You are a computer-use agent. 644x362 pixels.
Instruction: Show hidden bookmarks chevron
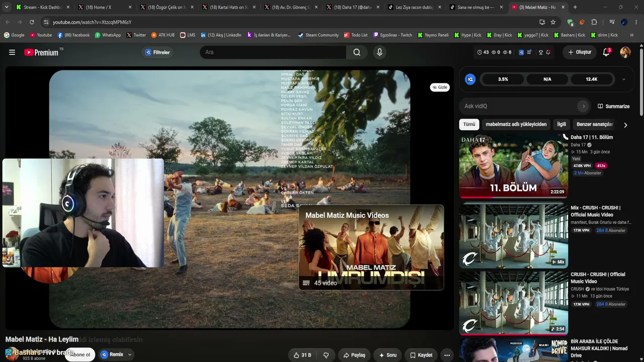[632, 35]
